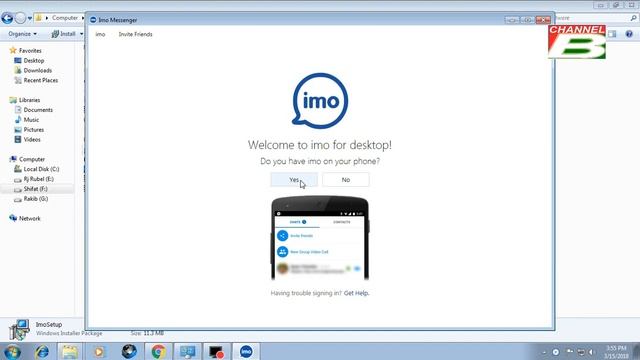Screen dimensions: 640x360
Task: Click the No button
Action: tap(346, 180)
